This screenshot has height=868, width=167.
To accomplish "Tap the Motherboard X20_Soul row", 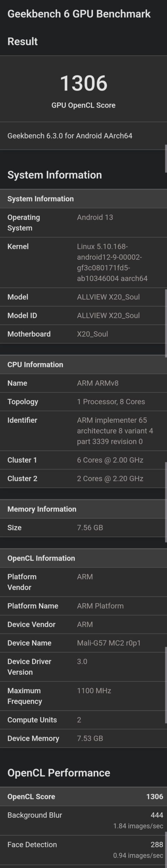I will click(x=83, y=334).
